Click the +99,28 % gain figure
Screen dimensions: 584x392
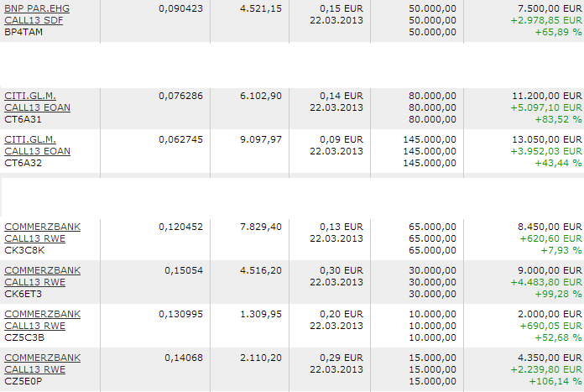click(558, 293)
